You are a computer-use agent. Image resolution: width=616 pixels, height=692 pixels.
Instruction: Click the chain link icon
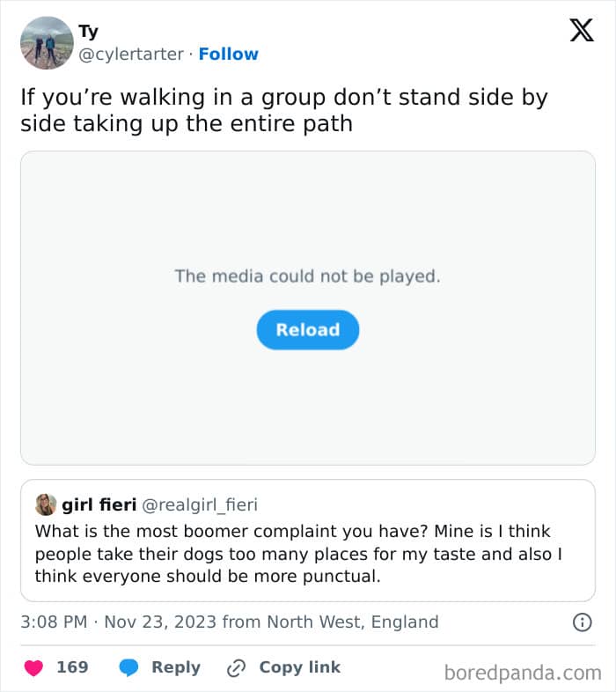click(x=236, y=667)
